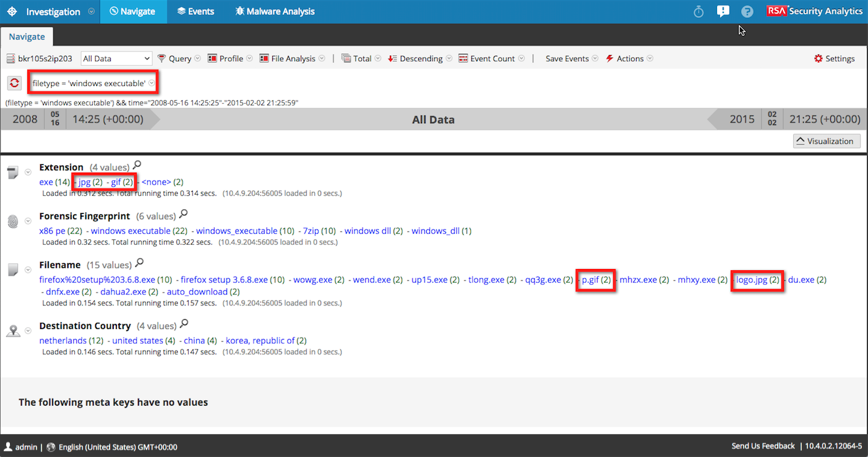Click the help question mark icon
This screenshot has height=457, width=868.
(747, 11)
